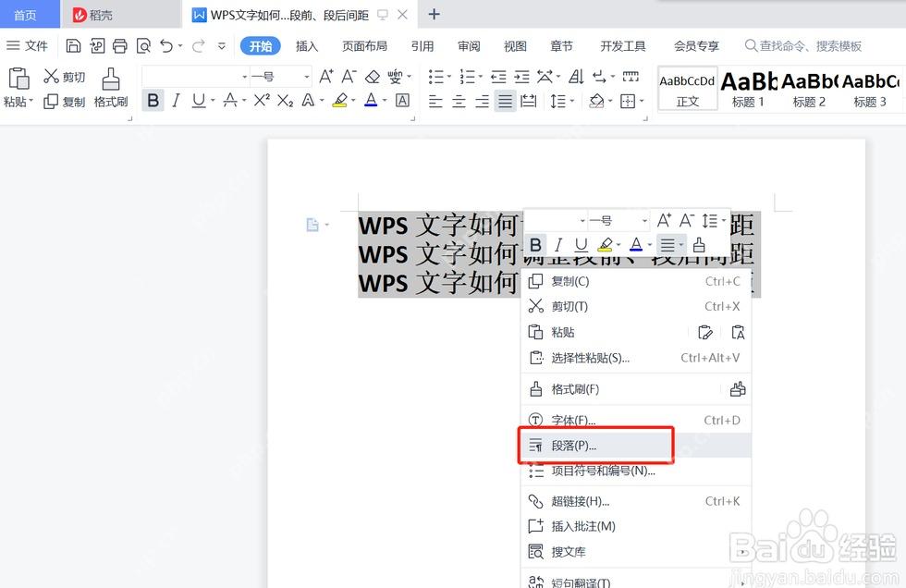Click 剪切 (Cut) in the ribbon
Viewport: 906px width, 588px height.
(64, 77)
